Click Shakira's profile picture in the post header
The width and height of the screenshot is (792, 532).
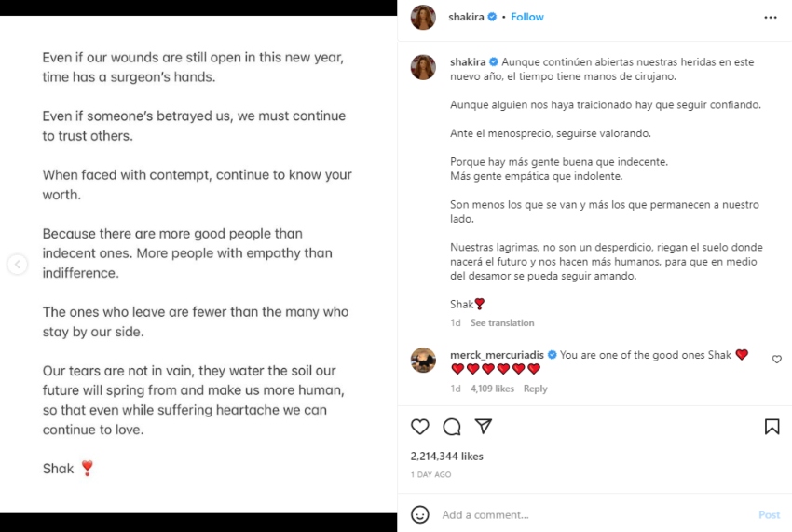tap(423, 18)
